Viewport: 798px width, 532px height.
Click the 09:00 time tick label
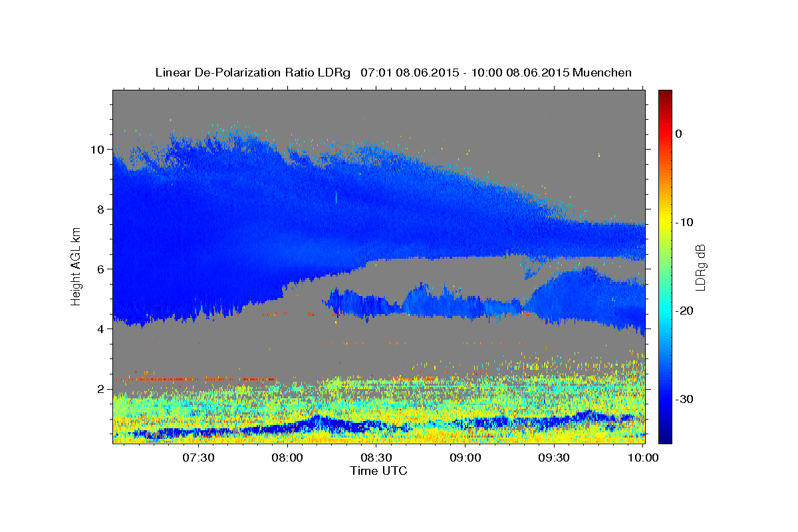(x=465, y=458)
